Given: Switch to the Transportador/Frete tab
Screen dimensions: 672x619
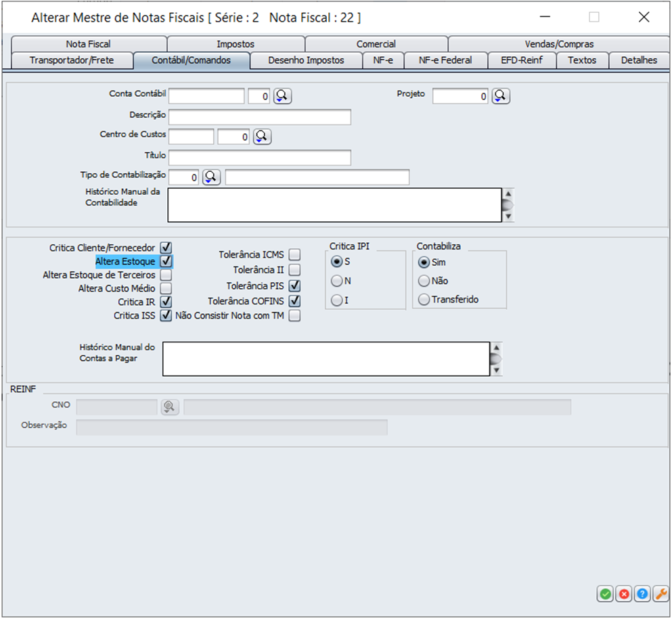Looking at the screenshot, I should tap(72, 60).
